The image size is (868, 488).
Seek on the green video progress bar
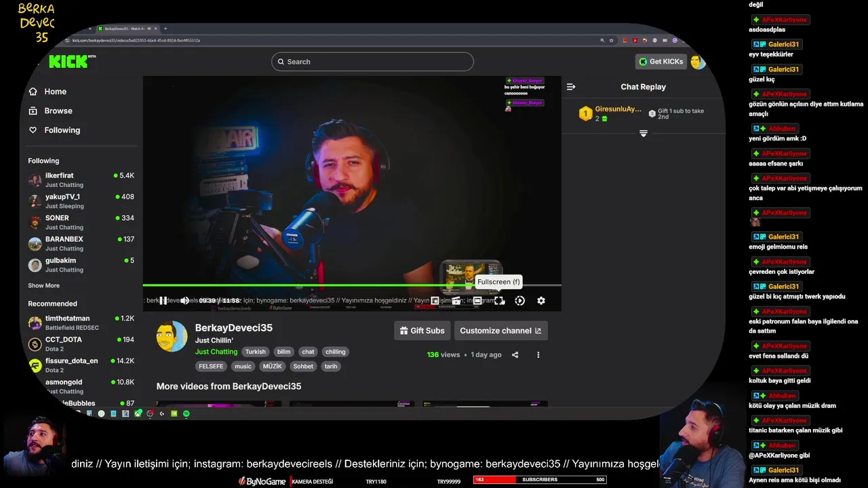pos(352,285)
